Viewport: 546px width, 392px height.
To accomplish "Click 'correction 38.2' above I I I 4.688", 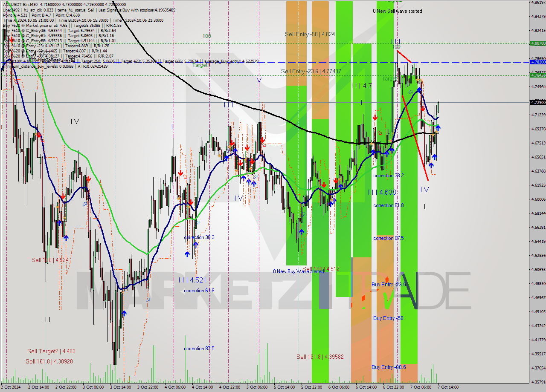I will pos(389,176).
